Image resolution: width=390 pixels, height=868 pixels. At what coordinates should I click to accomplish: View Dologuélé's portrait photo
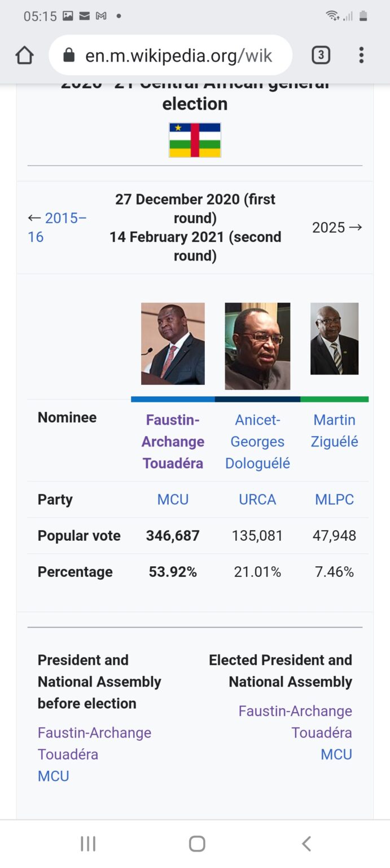pos(257,346)
